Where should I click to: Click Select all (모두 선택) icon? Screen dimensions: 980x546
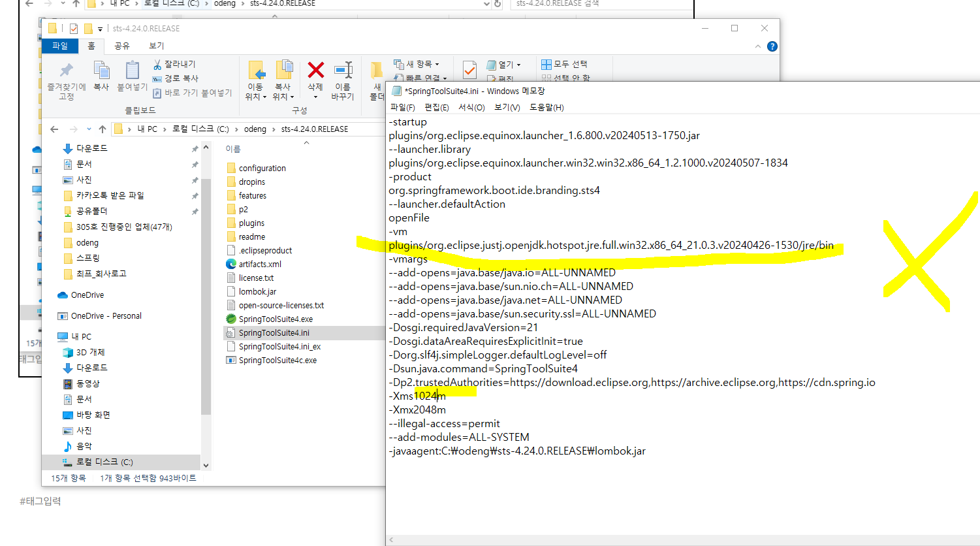coord(546,64)
